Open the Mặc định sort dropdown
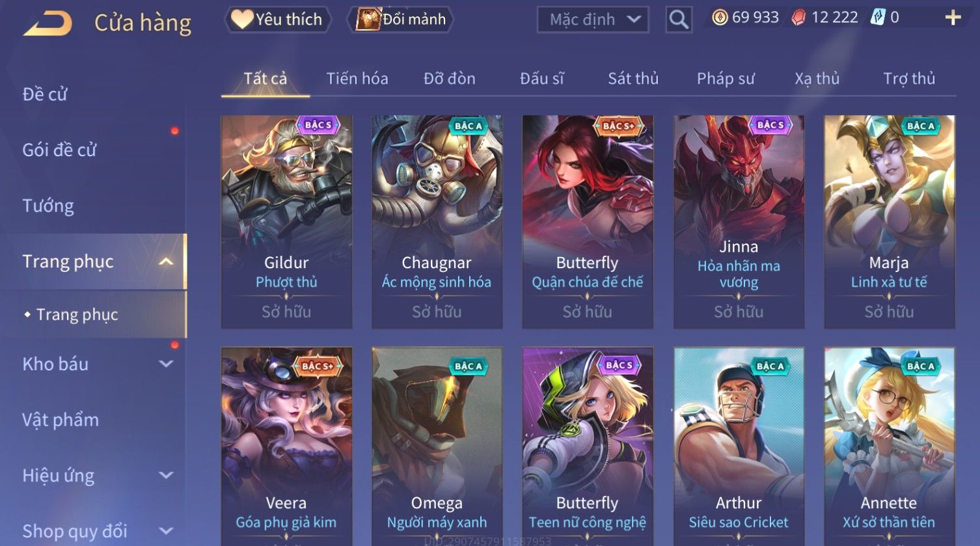Image resolution: width=980 pixels, height=546 pixels. (x=593, y=20)
